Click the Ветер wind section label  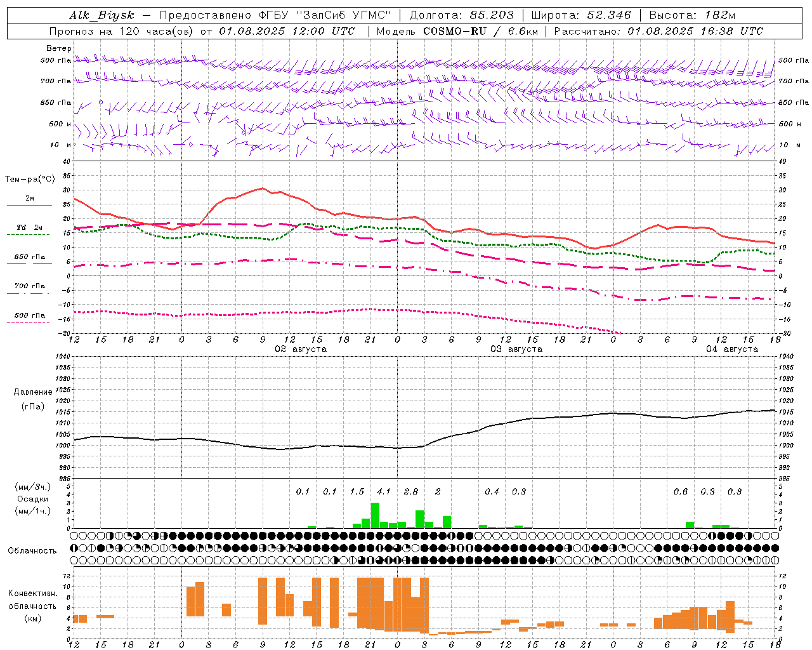click(59, 48)
